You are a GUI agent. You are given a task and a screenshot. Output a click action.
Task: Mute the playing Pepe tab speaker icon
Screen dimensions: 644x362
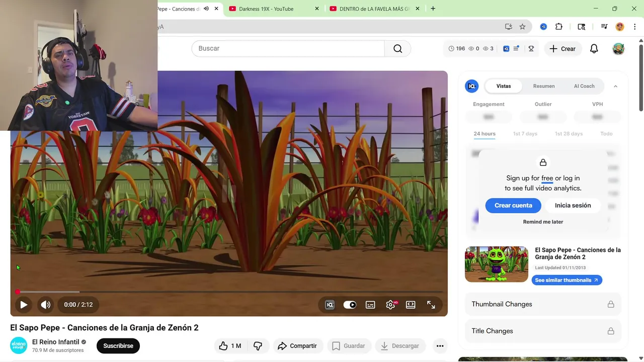pos(206,9)
